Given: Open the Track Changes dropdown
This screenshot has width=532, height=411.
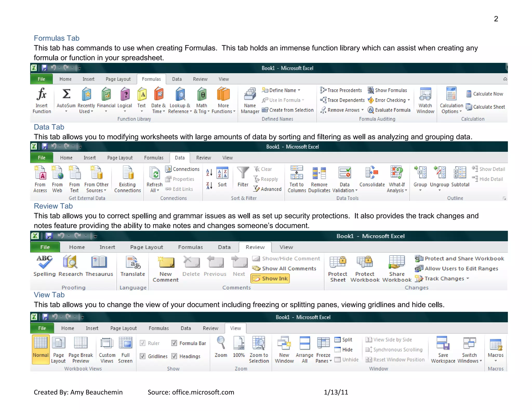Looking at the screenshot, I should point(468,279).
